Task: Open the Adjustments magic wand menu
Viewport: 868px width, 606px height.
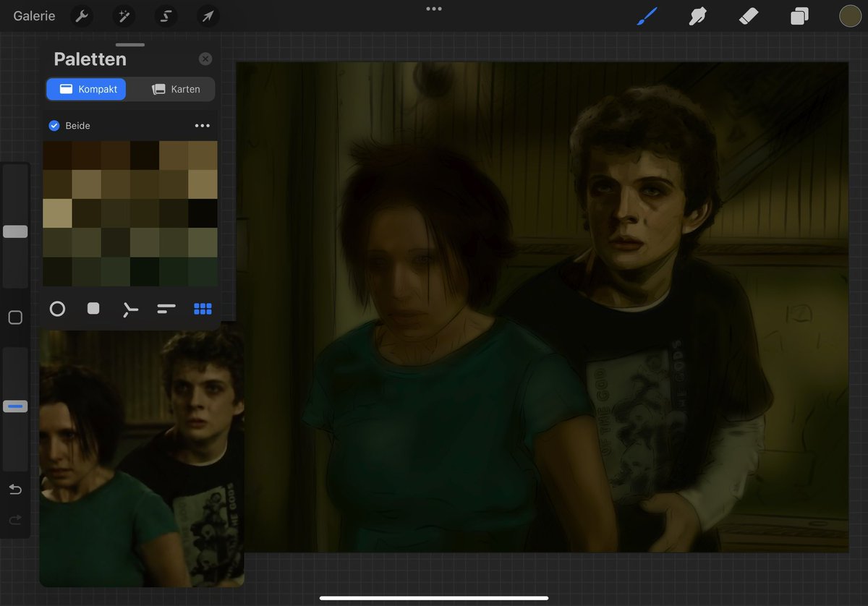Action: [124, 16]
